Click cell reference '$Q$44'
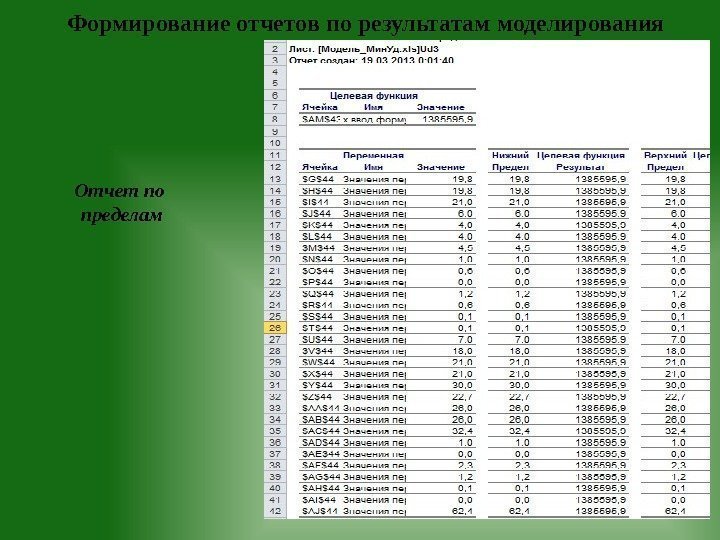The image size is (720, 540). point(318,293)
